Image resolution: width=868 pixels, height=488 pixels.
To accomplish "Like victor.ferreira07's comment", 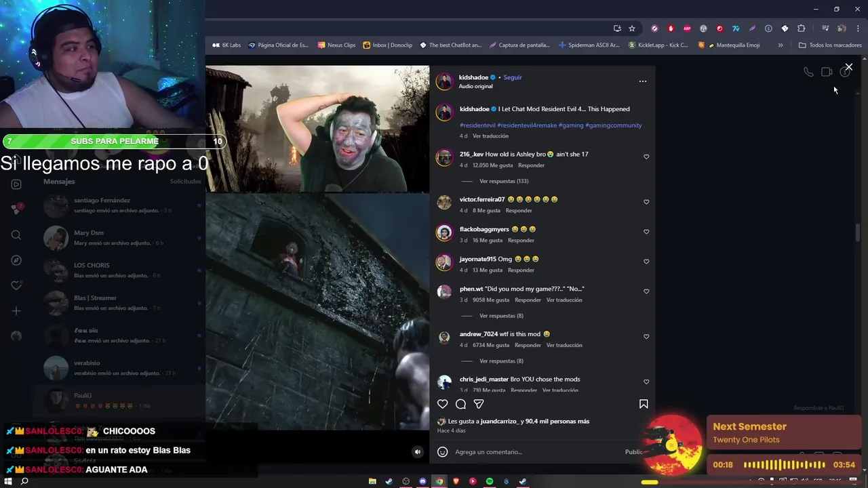I will (x=646, y=202).
